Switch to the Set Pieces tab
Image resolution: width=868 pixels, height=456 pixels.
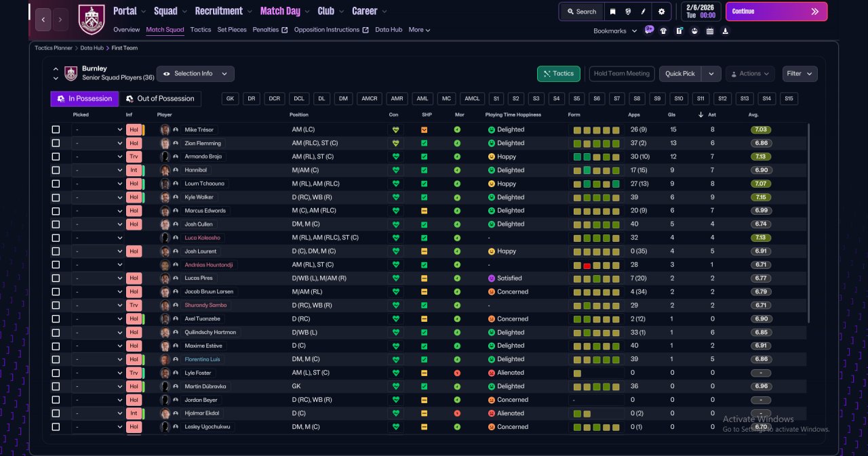click(x=233, y=30)
